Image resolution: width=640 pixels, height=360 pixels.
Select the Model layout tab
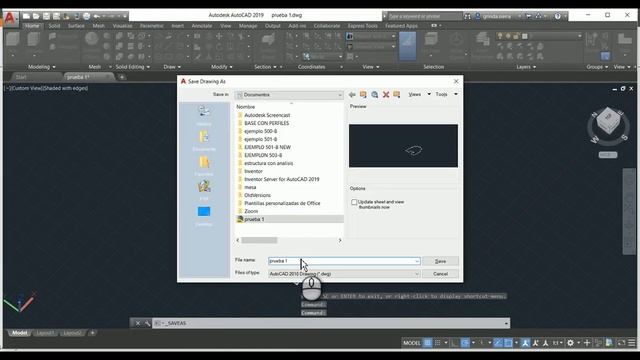20,333
